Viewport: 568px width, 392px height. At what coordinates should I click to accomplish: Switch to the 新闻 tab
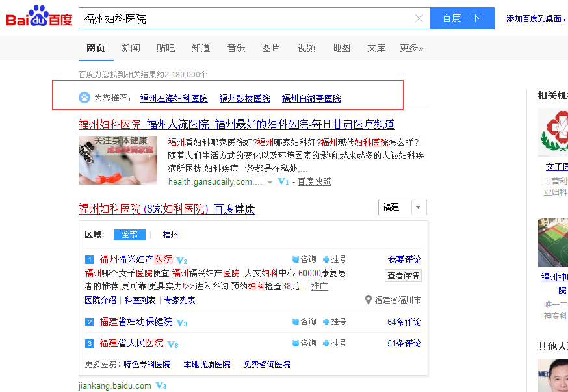point(131,48)
